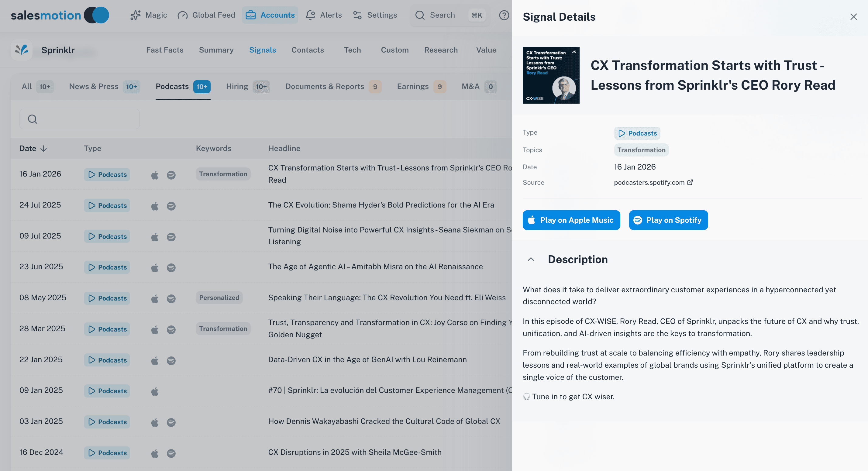Screen dimensions: 868x471
Task: Select the M&A filter
Action: [479, 87]
